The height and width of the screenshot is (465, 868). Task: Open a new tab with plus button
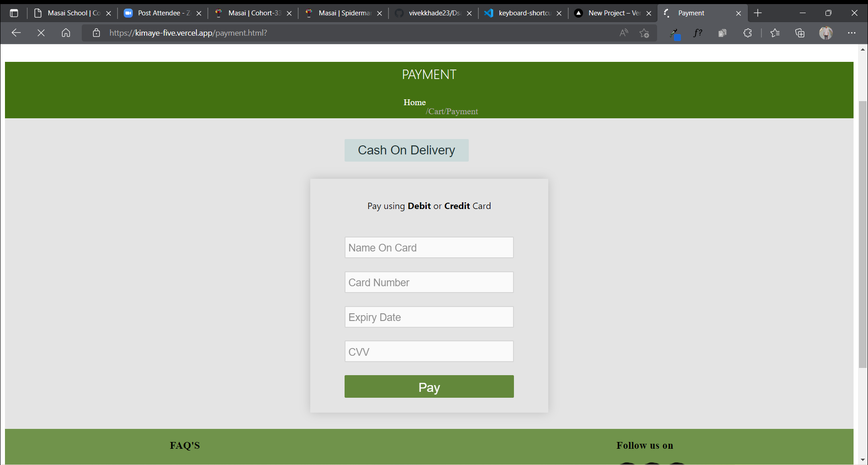point(758,13)
